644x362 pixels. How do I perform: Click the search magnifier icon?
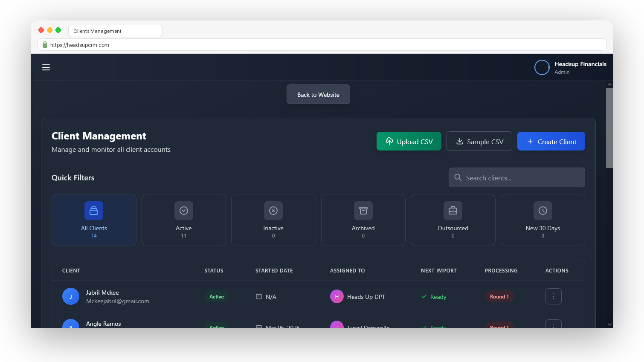click(458, 177)
